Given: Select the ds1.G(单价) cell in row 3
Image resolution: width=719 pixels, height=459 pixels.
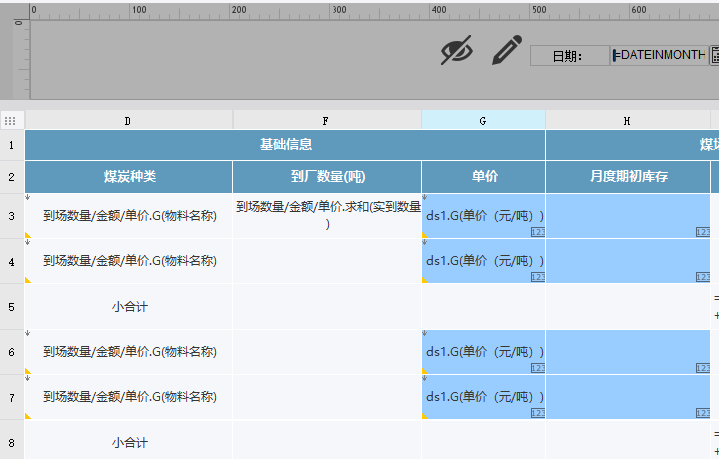Looking at the screenshot, I should pos(483,216).
